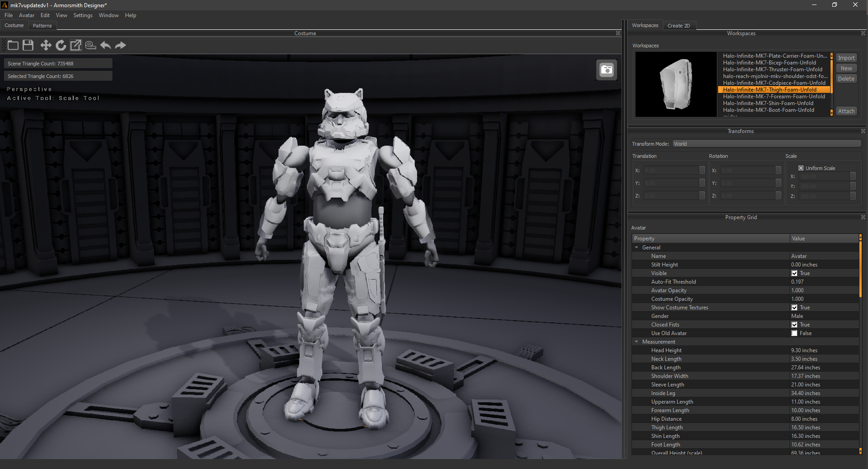868x469 pixels.
Task: Click the Translation X stepper button
Action: click(x=702, y=170)
